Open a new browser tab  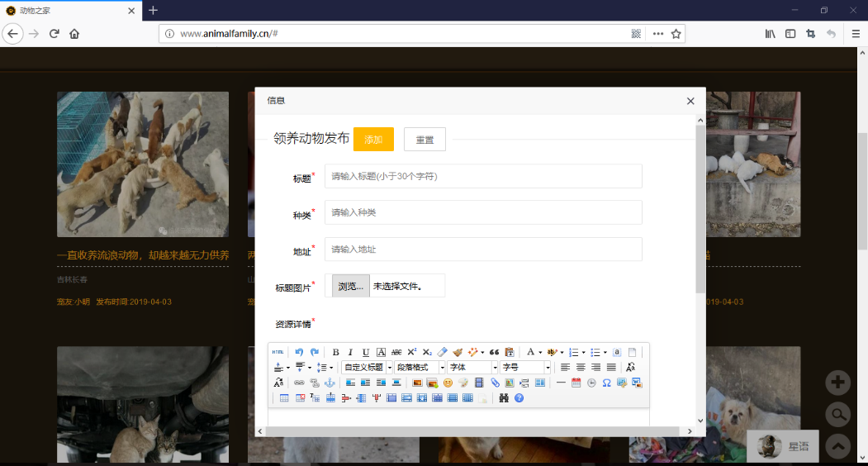tap(154, 10)
